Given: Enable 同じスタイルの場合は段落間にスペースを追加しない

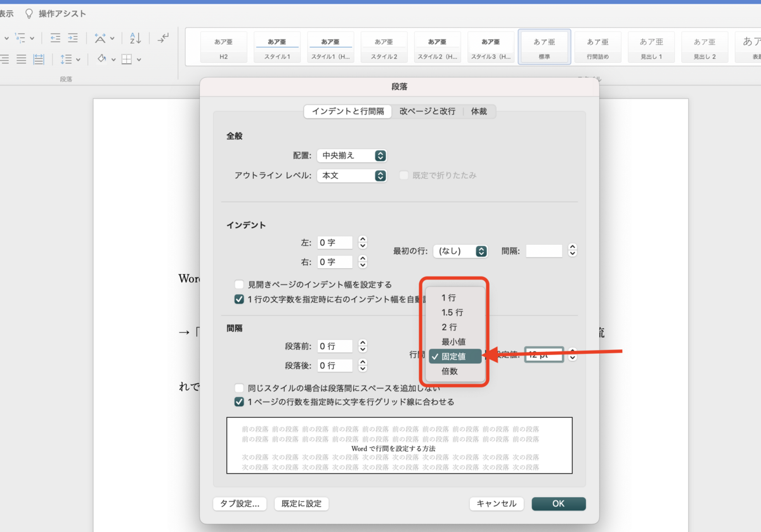Looking at the screenshot, I should (x=239, y=387).
